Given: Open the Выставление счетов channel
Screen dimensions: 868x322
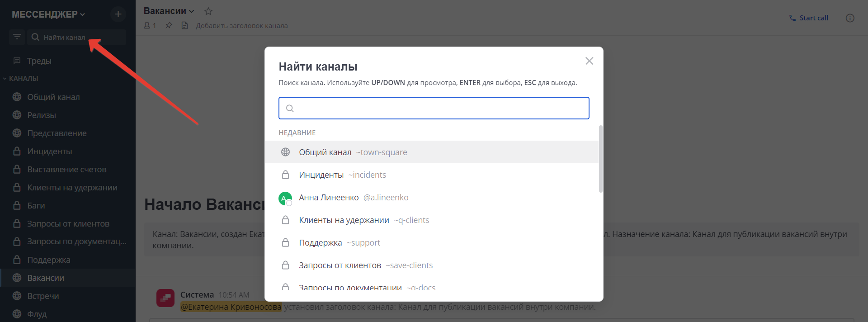Looking at the screenshot, I should tap(68, 169).
